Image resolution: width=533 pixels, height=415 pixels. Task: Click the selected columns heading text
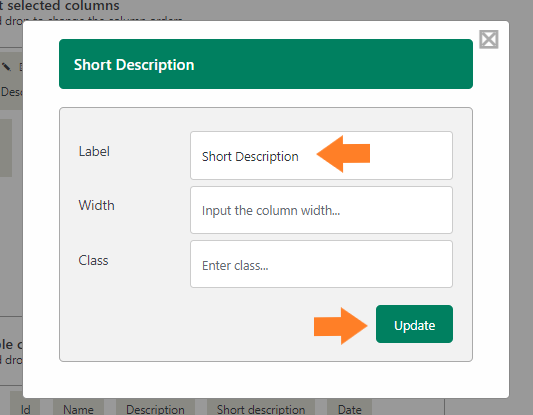click(x=60, y=5)
